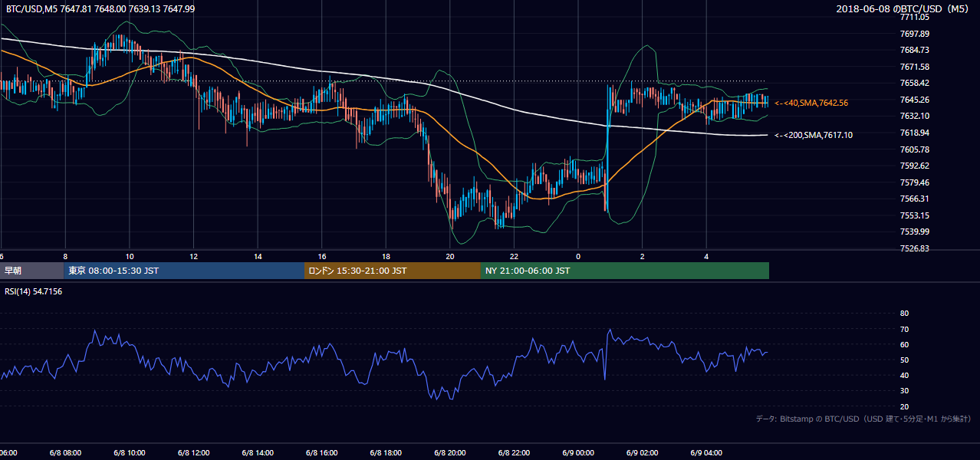This screenshot has width=980, height=460.
Task: Click RSI axis level 40
Action: tap(904, 375)
